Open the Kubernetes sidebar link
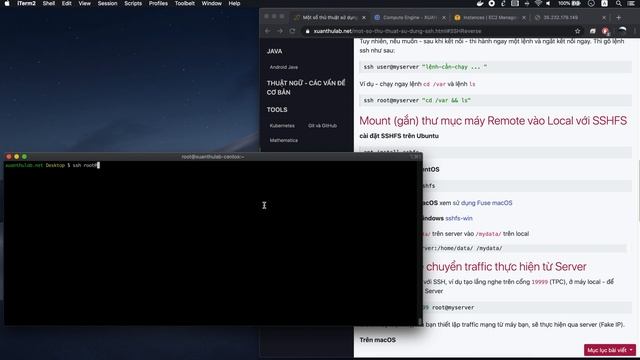The image size is (640, 360). (x=282, y=126)
